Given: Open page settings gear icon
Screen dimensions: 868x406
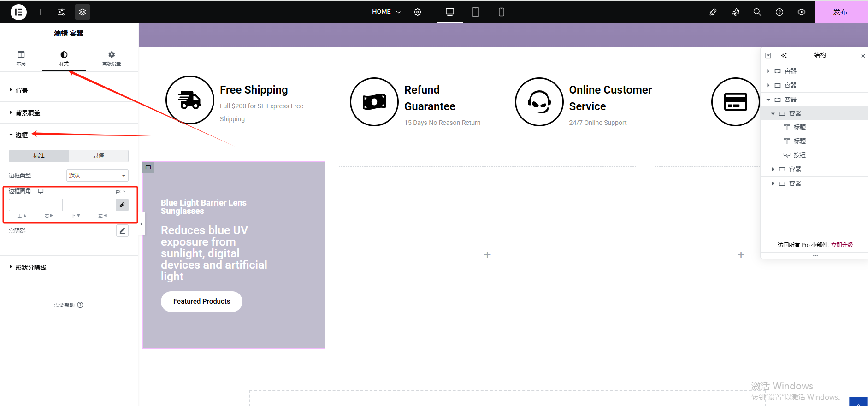Looking at the screenshot, I should click(x=418, y=12).
